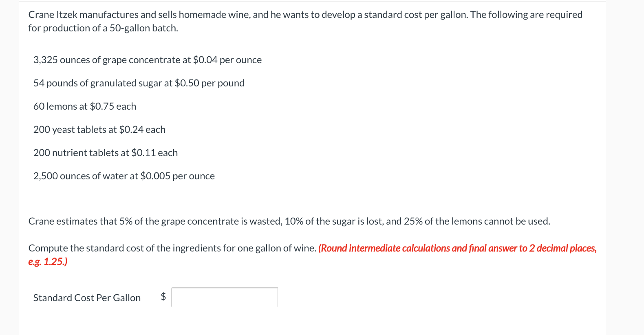Click the "Crane estimates" waste percentages sentence
This screenshot has width=644, height=335.
[289, 221]
